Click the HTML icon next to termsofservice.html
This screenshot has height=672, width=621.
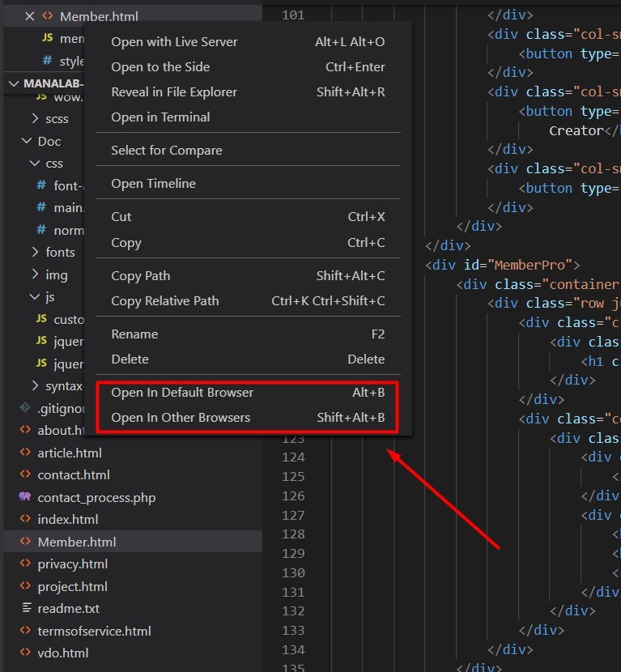pos(25,632)
